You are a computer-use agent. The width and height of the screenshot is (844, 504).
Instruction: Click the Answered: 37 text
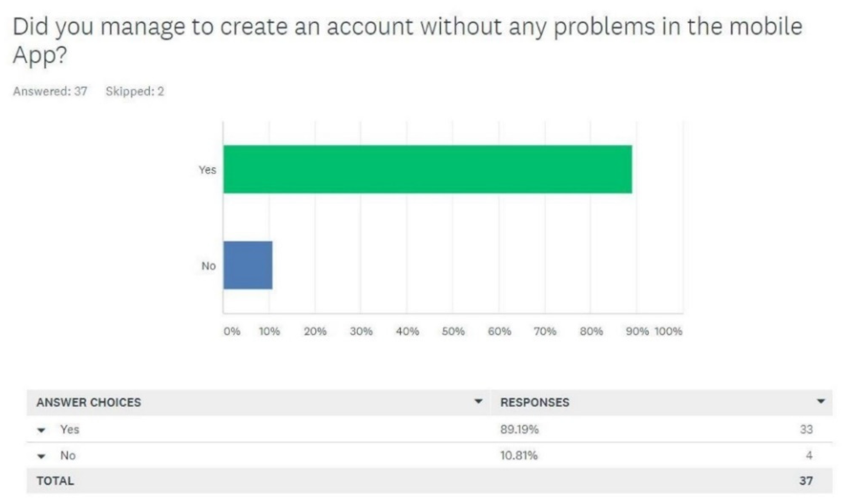tap(50, 91)
